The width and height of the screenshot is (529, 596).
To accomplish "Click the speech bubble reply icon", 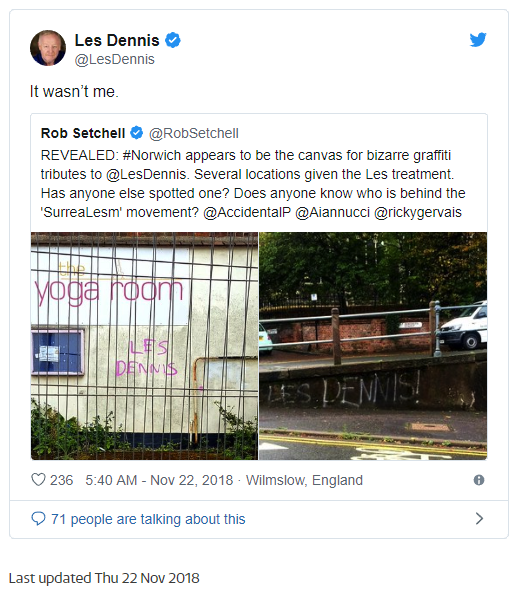I will 38,518.
